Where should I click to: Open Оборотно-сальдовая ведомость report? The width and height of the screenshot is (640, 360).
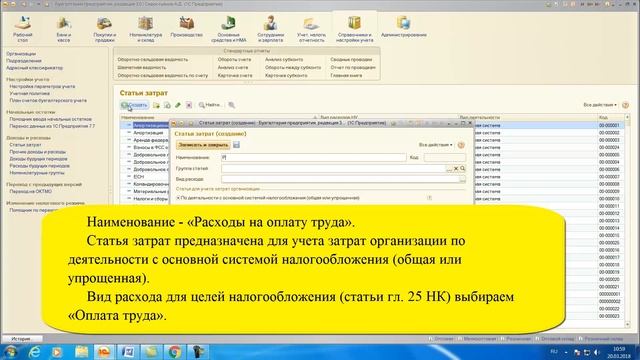coord(153,60)
